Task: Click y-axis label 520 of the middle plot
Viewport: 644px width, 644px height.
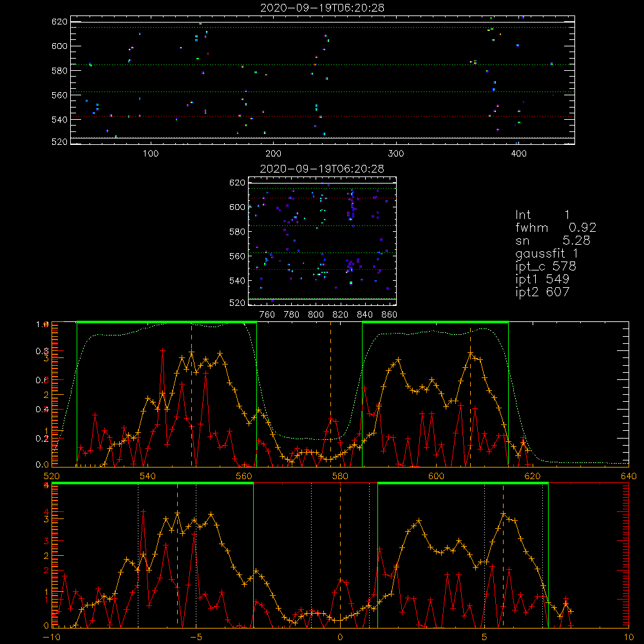Action: coord(238,303)
